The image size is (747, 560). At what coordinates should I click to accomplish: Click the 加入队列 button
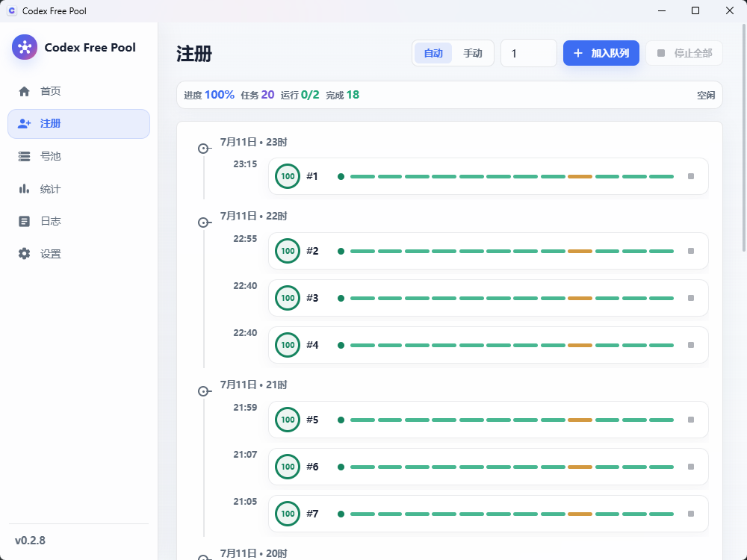[x=601, y=53]
